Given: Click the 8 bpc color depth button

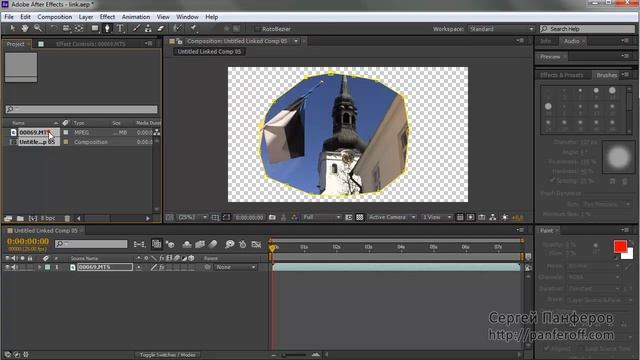Looking at the screenshot, I should 48,218.
